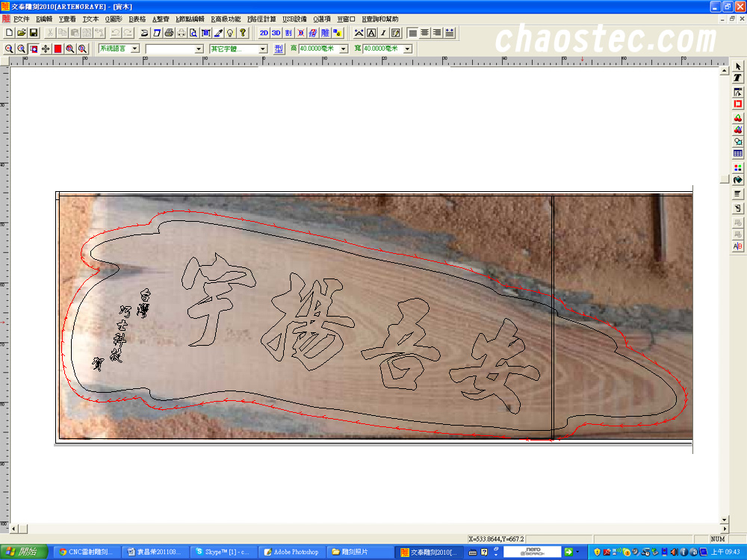Click the system clock showing 上午 09:43
Viewport: 747px width, 560px height.
(x=725, y=552)
